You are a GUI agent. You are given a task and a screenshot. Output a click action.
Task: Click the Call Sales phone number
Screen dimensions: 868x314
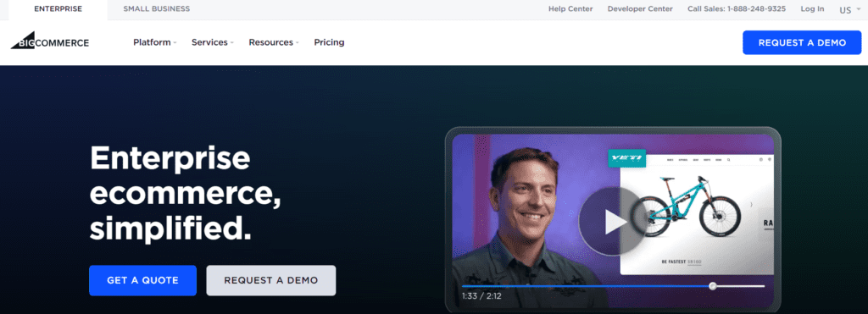(737, 8)
